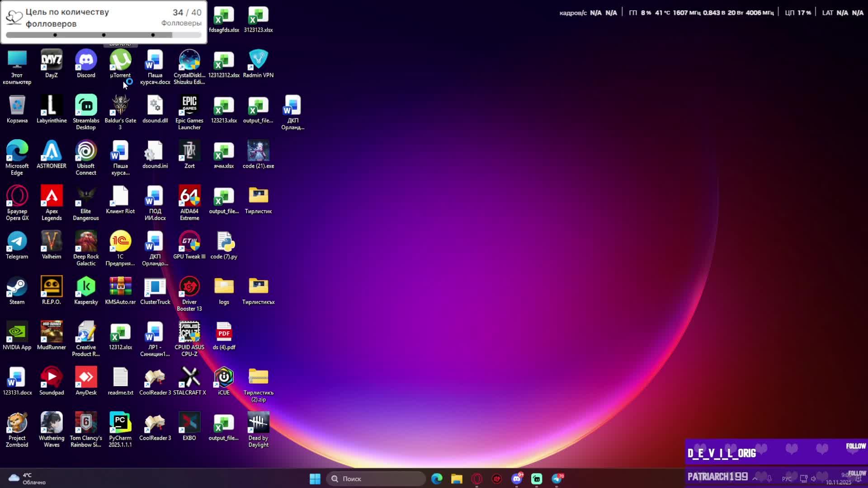Open the weather widget showing 4°C
868x488 pixels.
[x=27, y=479]
